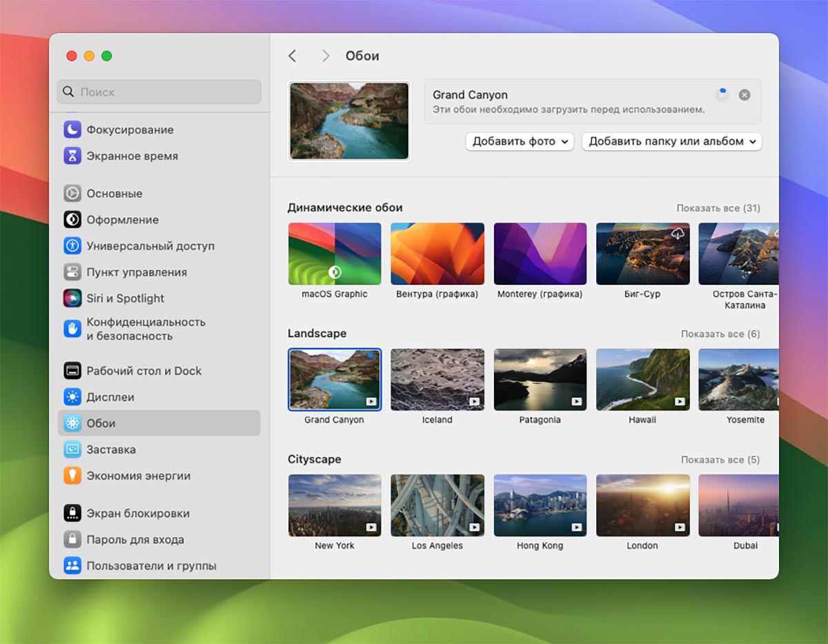The height and width of the screenshot is (644, 828).
Task: Click Показать все (6) for Landscape
Action: (x=720, y=334)
